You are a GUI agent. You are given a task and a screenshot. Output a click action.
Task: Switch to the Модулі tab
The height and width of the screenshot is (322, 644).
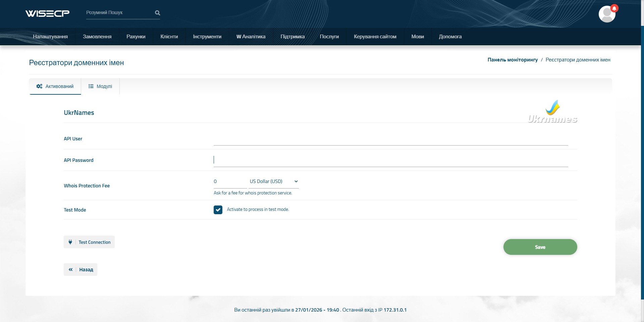click(100, 86)
